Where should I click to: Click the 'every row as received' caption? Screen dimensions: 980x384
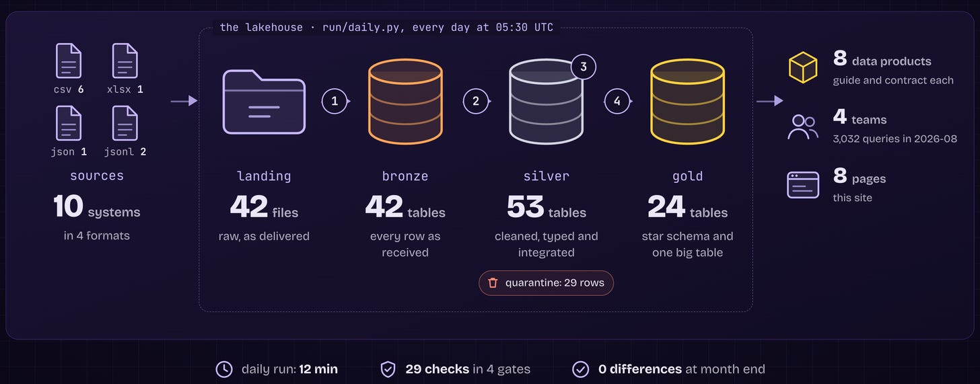[x=405, y=244]
